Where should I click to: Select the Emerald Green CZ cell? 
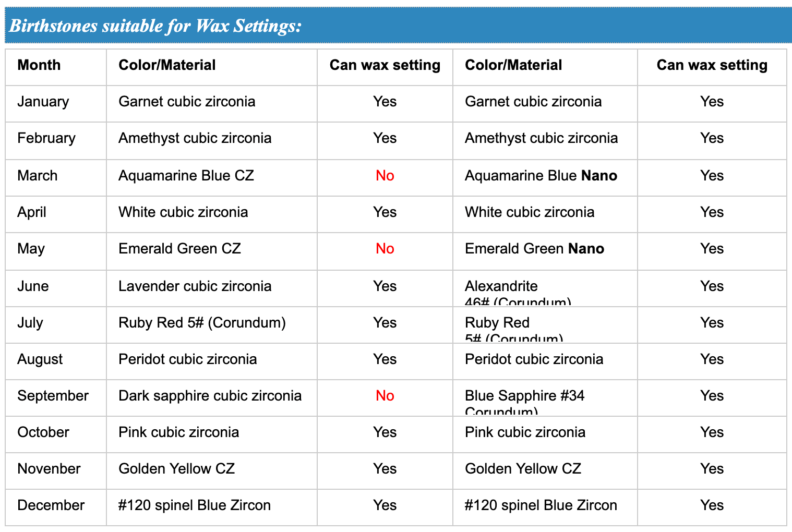click(x=180, y=249)
